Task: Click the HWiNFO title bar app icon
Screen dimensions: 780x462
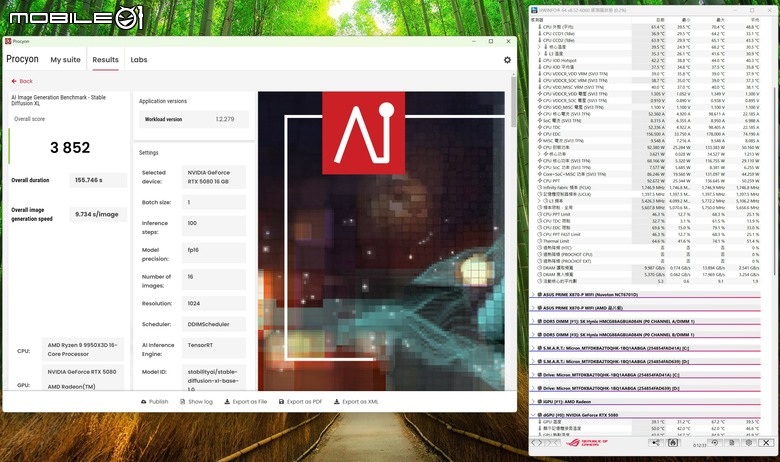Action: pyautogui.click(x=534, y=10)
